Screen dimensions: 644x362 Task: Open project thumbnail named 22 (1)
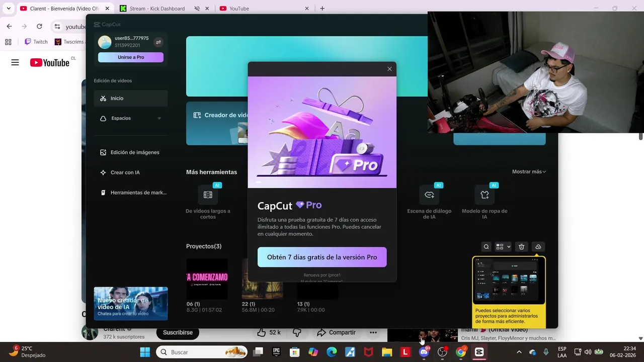coord(262,279)
